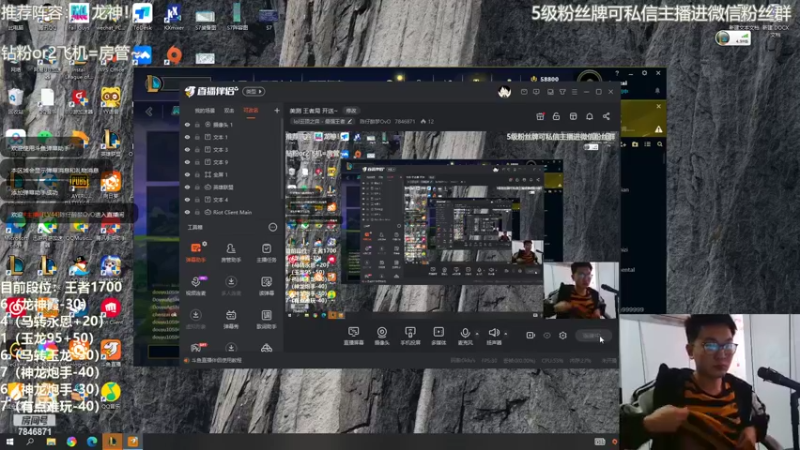The width and height of the screenshot is (800, 450).
Task: Expand speaker volume options arrow
Action: click(x=506, y=334)
